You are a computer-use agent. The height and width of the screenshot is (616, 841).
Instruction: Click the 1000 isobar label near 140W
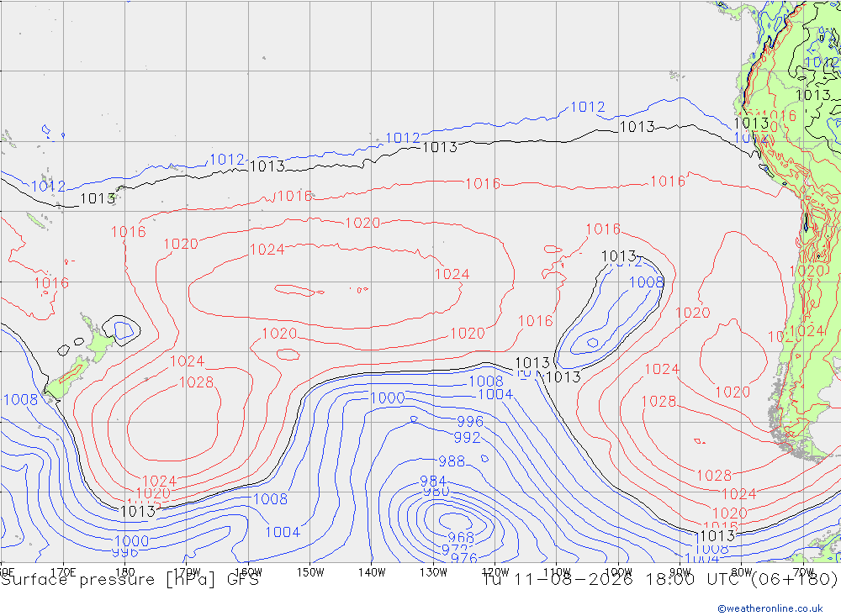(x=387, y=398)
